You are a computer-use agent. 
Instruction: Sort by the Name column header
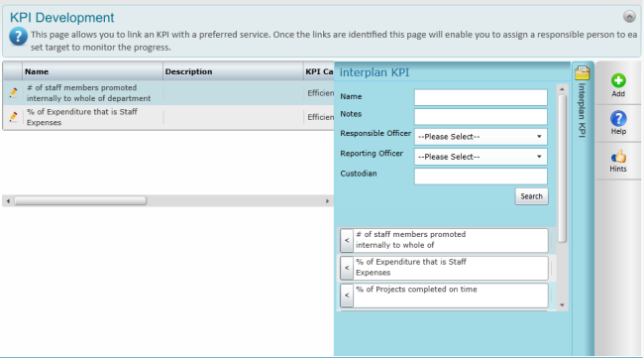click(x=92, y=71)
